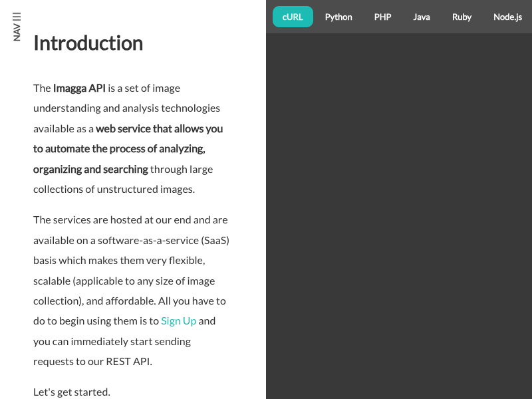Image resolution: width=532 pixels, height=399 pixels.
Task: Follow the Sign Up link
Action: [x=178, y=321]
